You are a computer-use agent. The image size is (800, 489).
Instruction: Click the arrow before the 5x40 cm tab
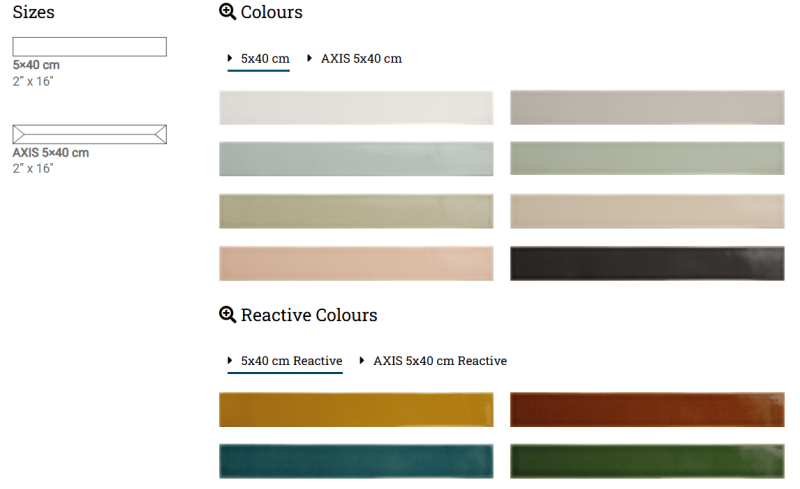pyautogui.click(x=230, y=58)
